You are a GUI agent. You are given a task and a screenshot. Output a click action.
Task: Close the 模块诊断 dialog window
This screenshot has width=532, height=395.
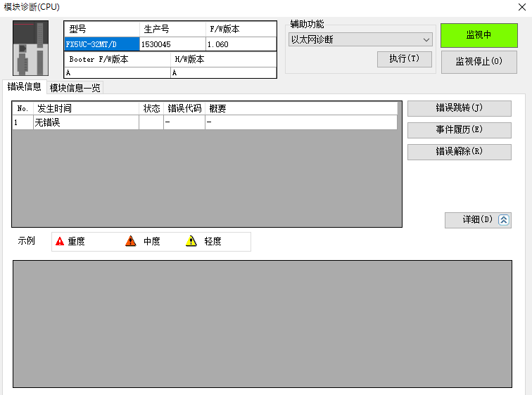tap(519, 6)
